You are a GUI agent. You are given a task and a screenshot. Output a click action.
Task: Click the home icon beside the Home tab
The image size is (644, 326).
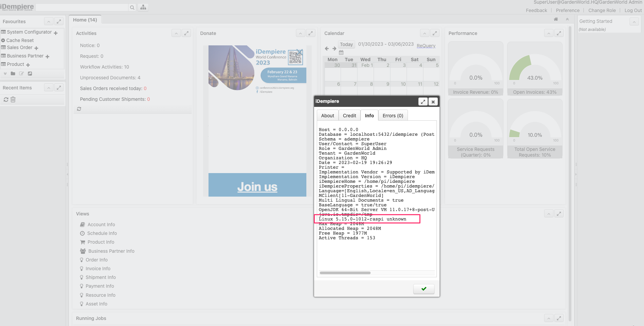(x=556, y=19)
